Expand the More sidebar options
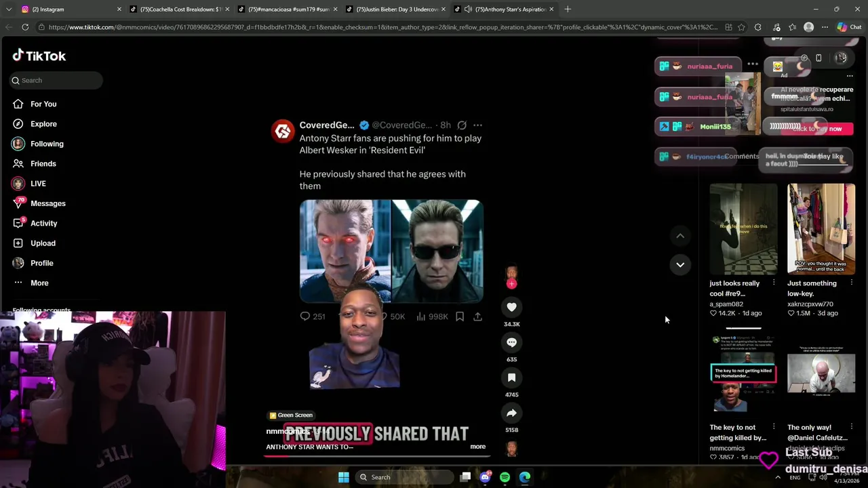This screenshot has width=868, height=488. (39, 283)
